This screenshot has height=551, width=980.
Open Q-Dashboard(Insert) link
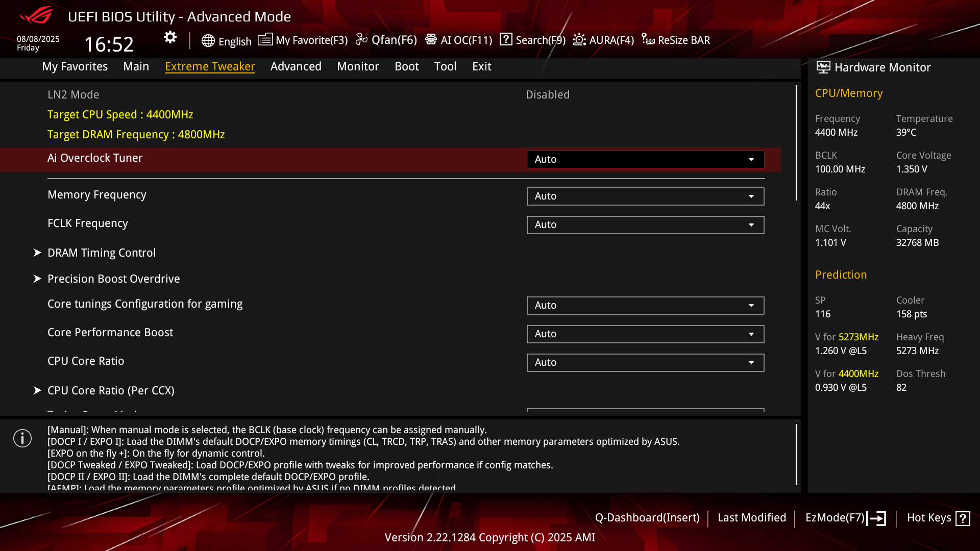click(647, 518)
